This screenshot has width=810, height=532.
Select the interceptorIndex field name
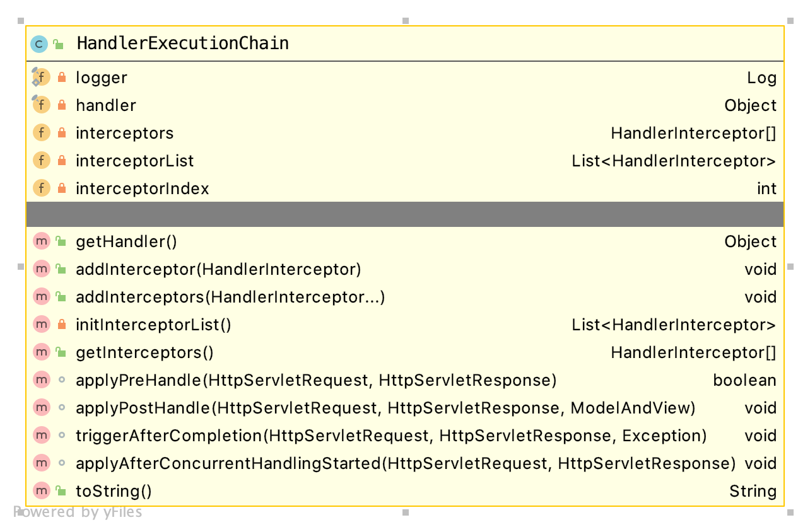[x=143, y=189]
